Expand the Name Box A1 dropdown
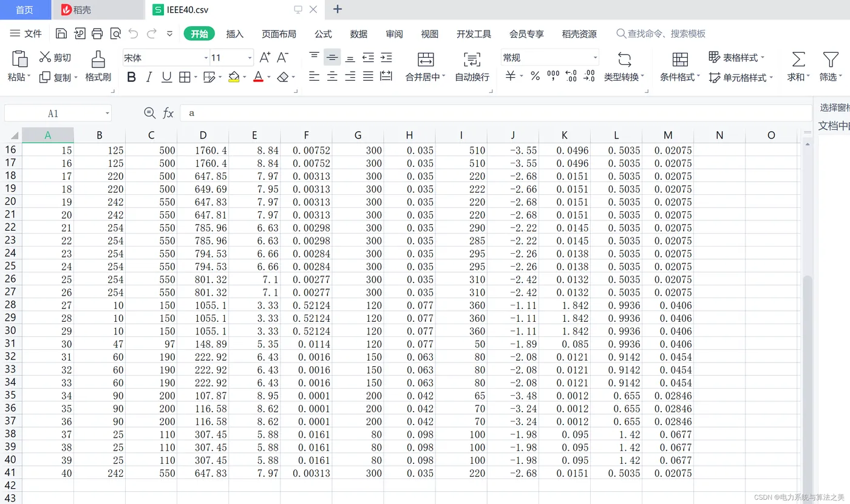Screen dimensions: 850x504 [107, 114]
